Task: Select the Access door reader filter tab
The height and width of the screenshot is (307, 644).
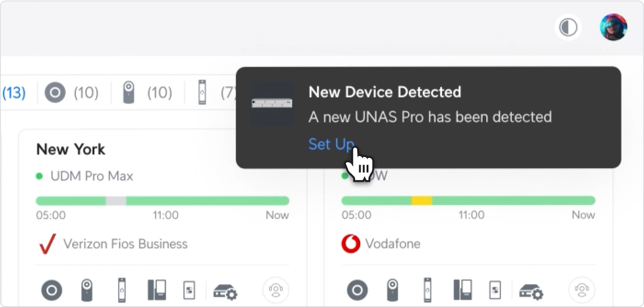Action: (x=216, y=93)
